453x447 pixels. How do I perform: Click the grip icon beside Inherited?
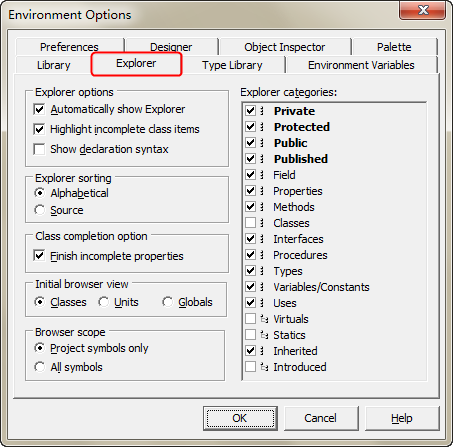click(262, 351)
